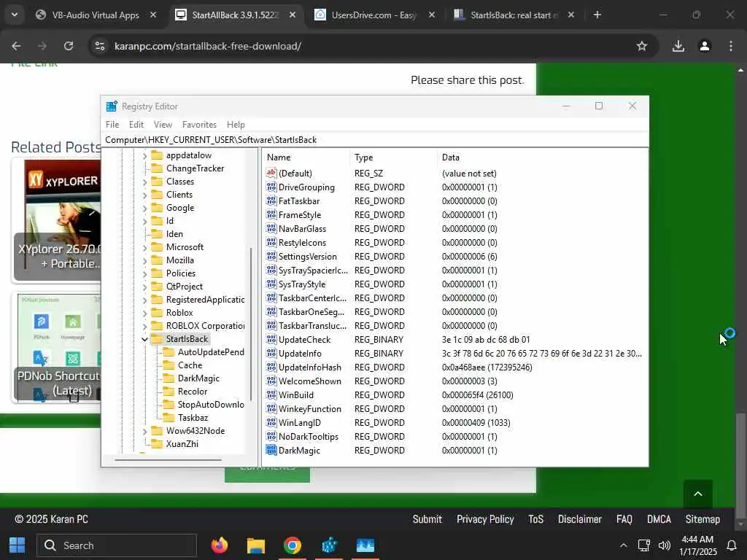This screenshot has width=747, height=560.
Task: Open the DMCA footer link
Action: pos(659,519)
